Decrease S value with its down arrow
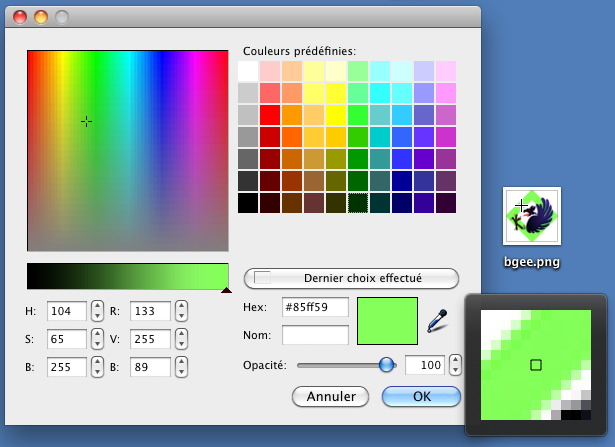The height and width of the screenshot is (447, 615). [97, 344]
